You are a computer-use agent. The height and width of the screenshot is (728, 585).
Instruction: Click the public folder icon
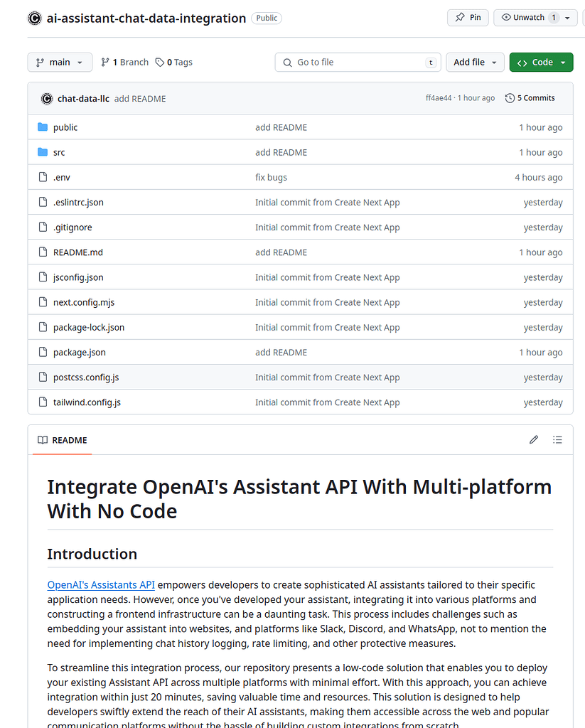42,127
